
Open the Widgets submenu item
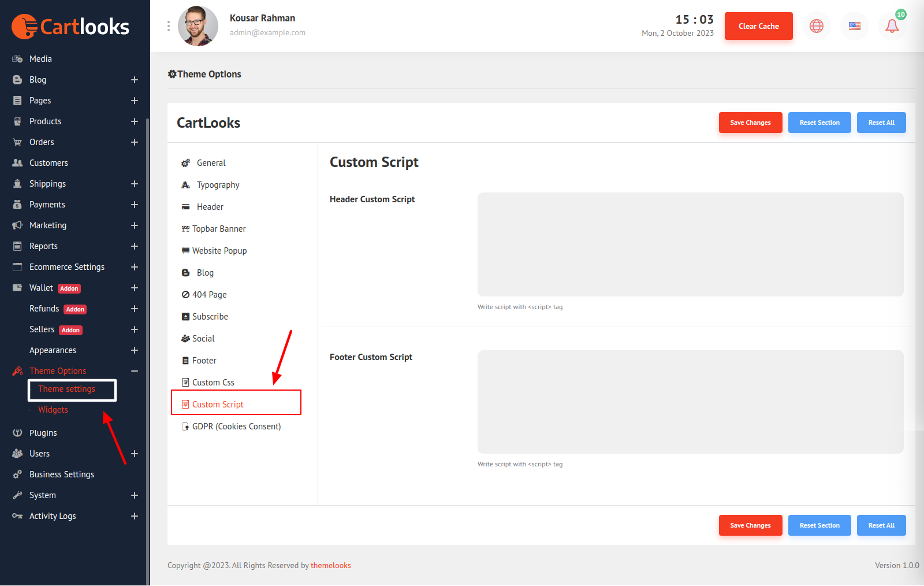click(53, 410)
